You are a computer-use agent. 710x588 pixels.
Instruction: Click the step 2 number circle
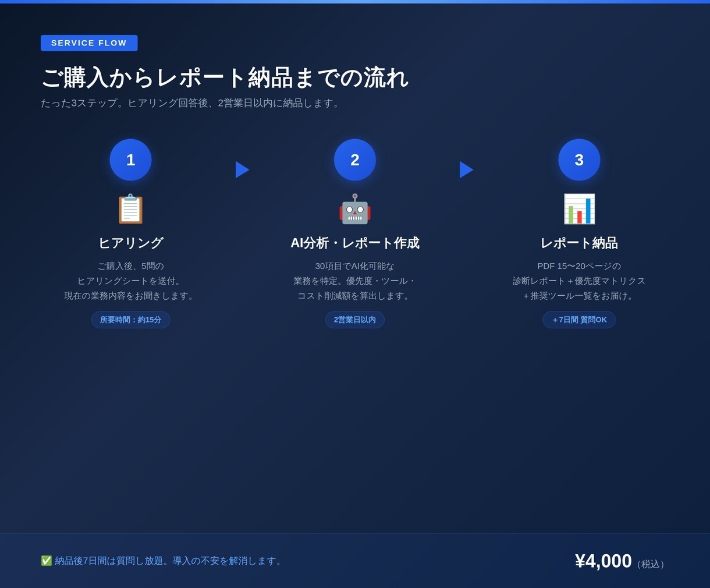[355, 160]
